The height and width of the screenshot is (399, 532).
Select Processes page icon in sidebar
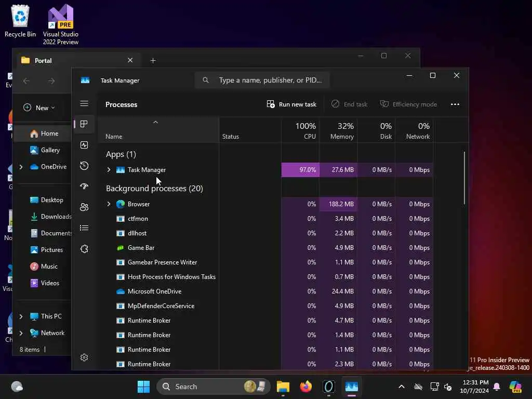point(84,124)
